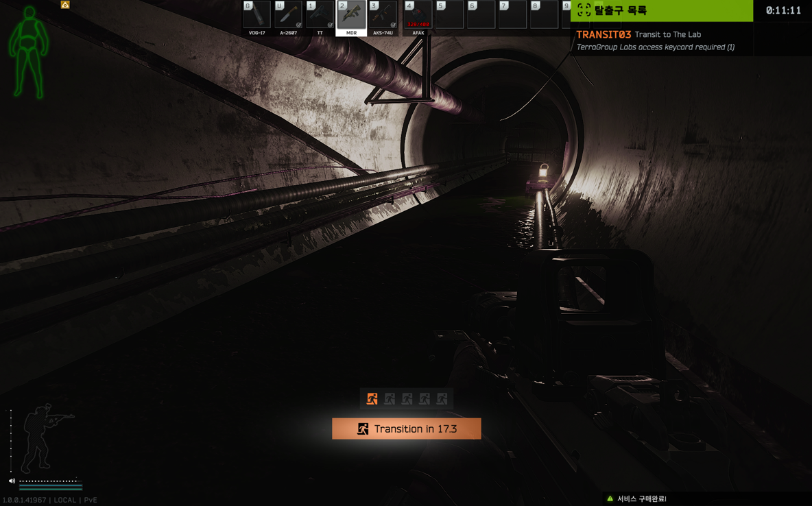This screenshot has height=506, width=812.
Task: Click the exit icon inside the Transition button
Action: 363,429
